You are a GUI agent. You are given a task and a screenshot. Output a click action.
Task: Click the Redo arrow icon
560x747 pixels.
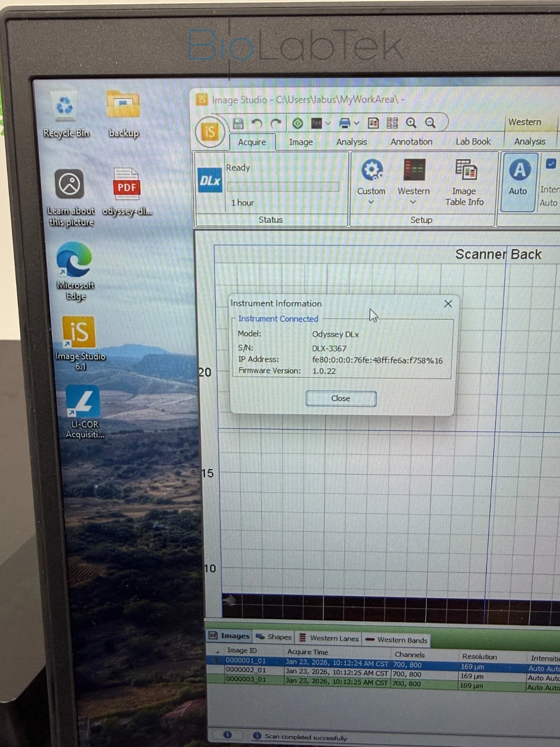[276, 123]
